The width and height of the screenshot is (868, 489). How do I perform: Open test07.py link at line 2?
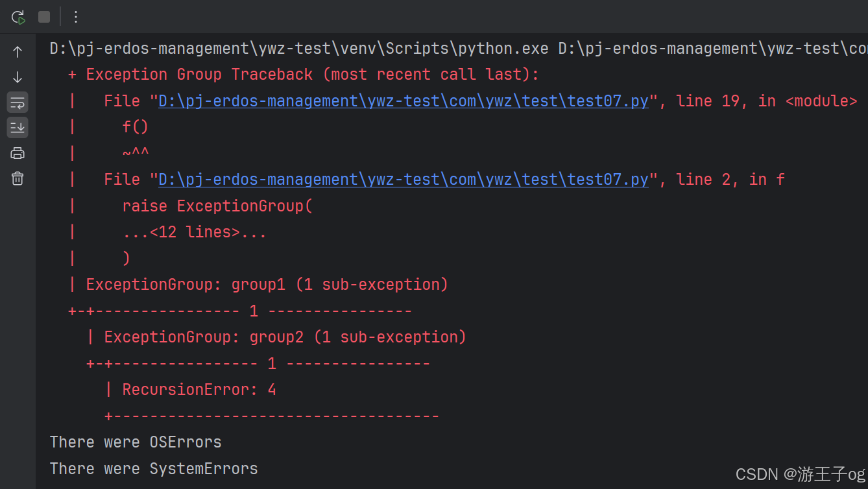404,180
